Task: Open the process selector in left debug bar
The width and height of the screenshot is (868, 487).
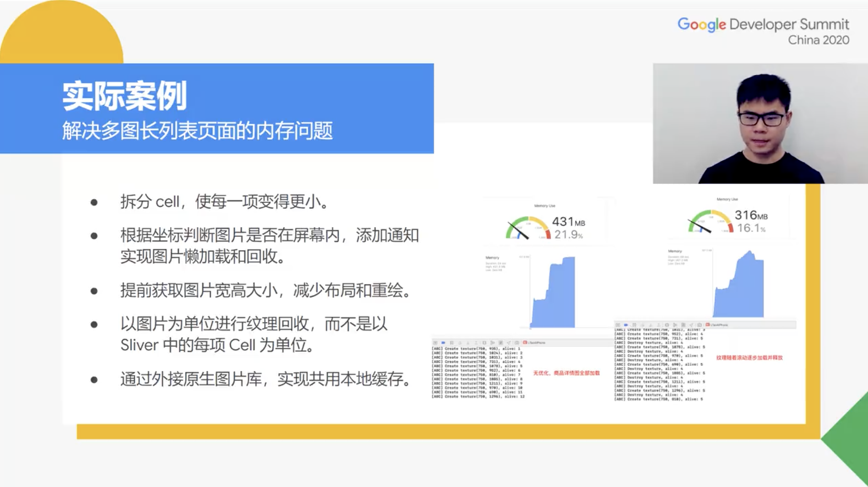Action: pyautogui.click(x=535, y=343)
